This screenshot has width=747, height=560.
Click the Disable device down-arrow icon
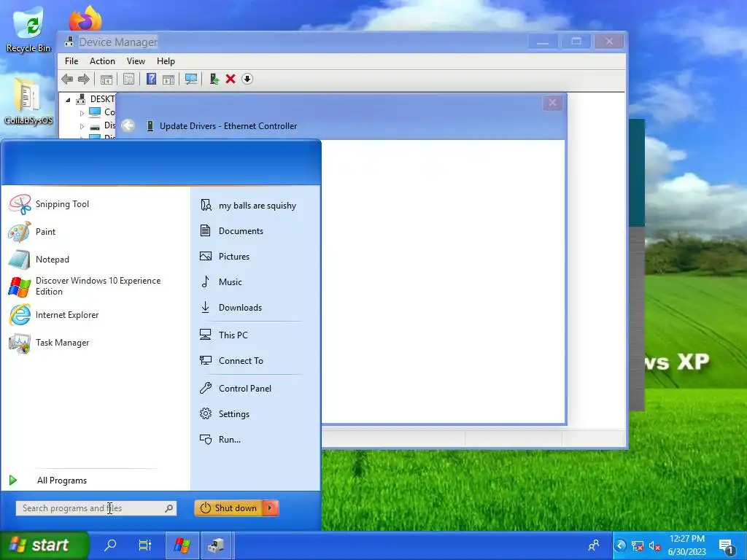click(x=247, y=79)
